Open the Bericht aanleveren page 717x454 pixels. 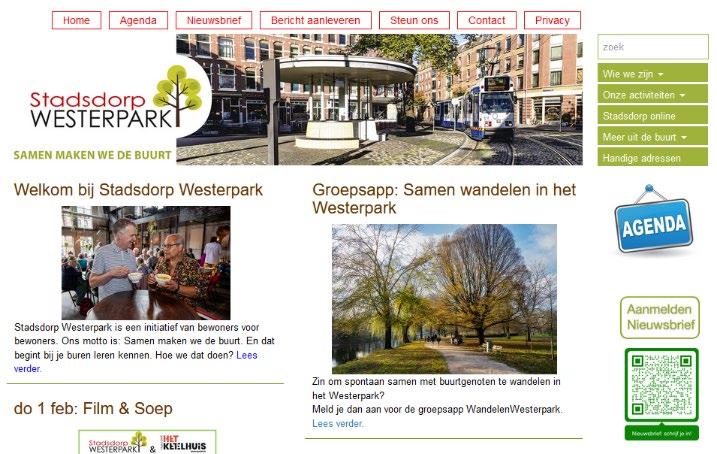coord(316,20)
